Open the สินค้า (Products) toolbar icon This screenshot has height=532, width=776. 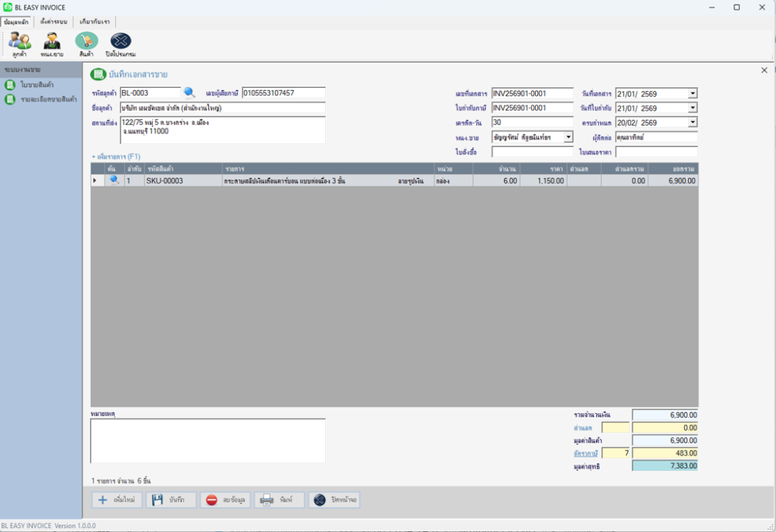[x=86, y=44]
